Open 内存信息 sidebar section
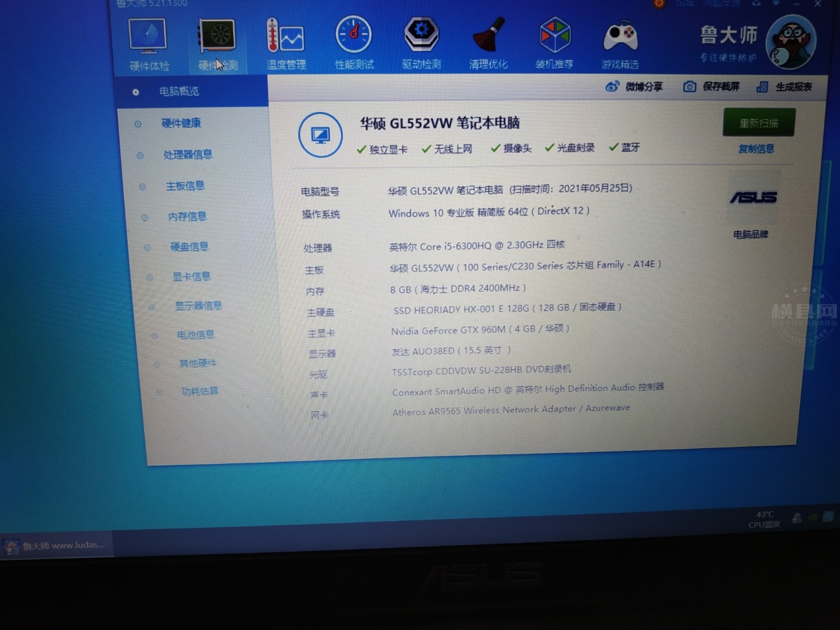Image resolution: width=840 pixels, height=630 pixels. (x=187, y=216)
